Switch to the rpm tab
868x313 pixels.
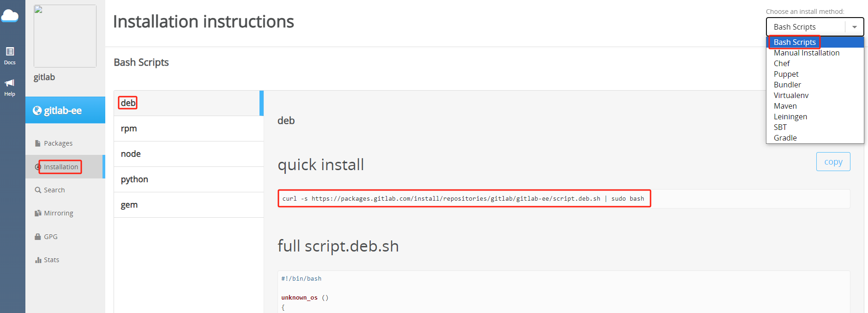pyautogui.click(x=129, y=129)
